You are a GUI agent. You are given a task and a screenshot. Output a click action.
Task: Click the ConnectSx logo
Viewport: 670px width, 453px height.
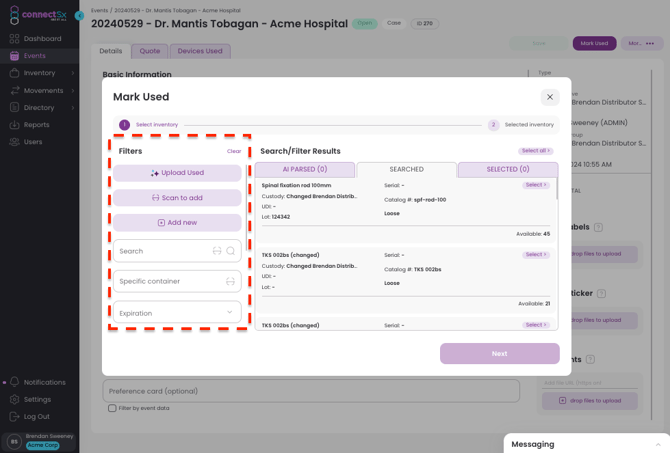tap(38, 15)
